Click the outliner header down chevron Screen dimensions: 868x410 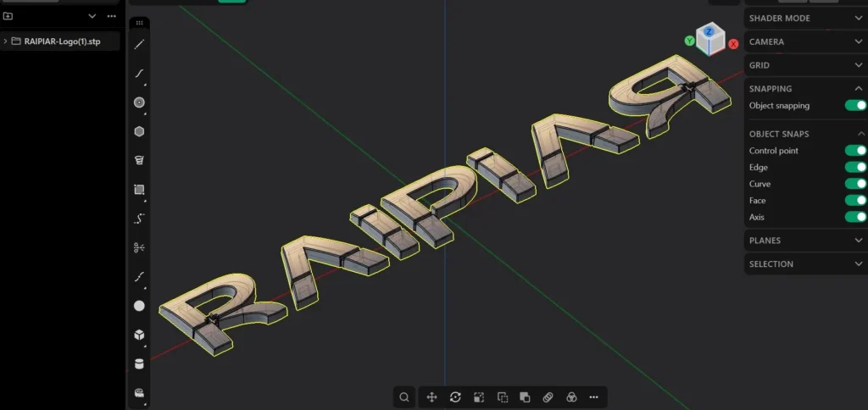click(92, 16)
